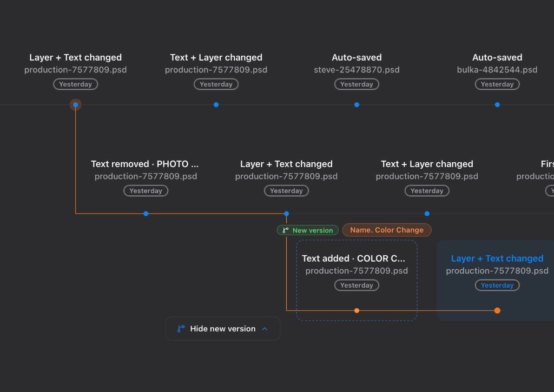This screenshot has height=392, width=554.
Task: Click the blue Yesterday badge on selected version
Action: [497, 285]
